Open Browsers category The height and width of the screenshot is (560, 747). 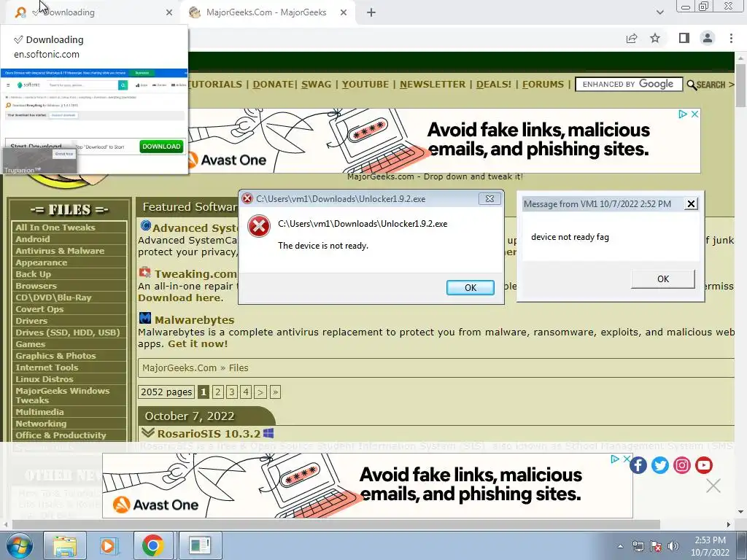pos(36,286)
